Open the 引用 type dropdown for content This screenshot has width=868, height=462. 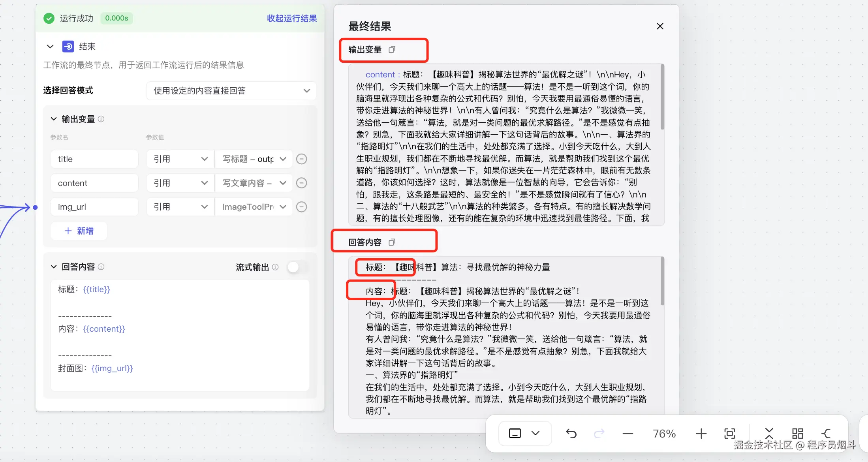(x=180, y=183)
